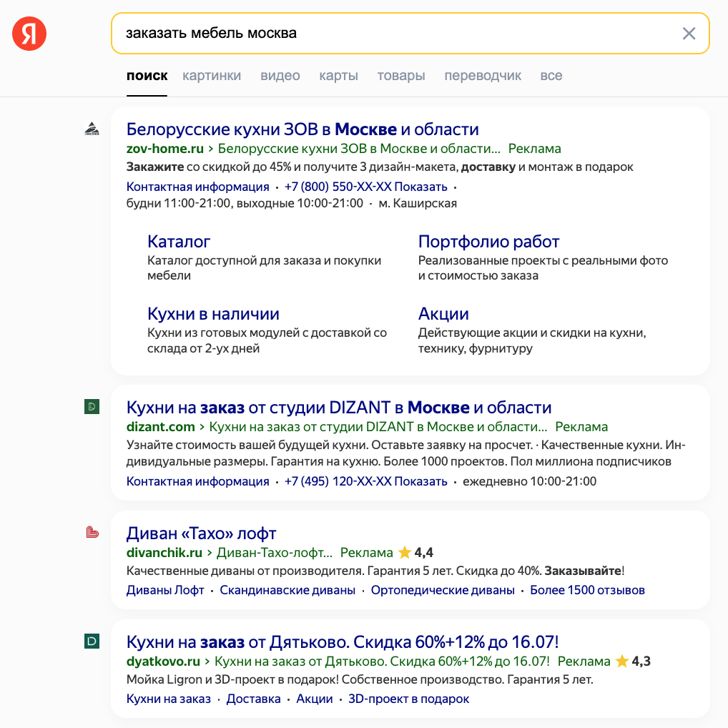Viewport: 728px width, 728px height.
Task: Click 'Диван-Тахо-лофт...' breadcrumb path
Action: (x=275, y=553)
